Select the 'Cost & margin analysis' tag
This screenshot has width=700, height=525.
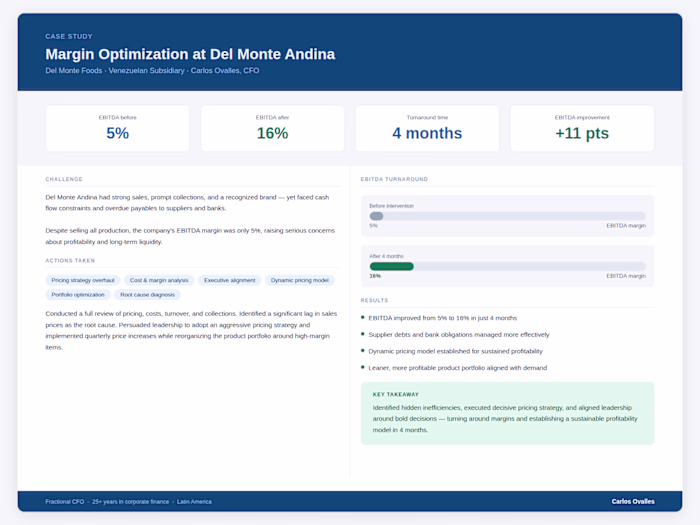(x=159, y=280)
